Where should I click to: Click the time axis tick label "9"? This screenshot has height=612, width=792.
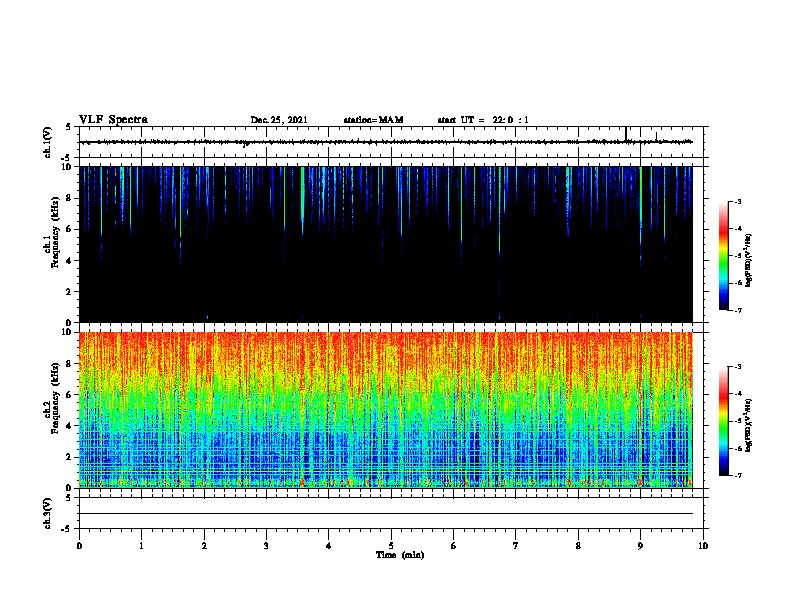[640, 546]
